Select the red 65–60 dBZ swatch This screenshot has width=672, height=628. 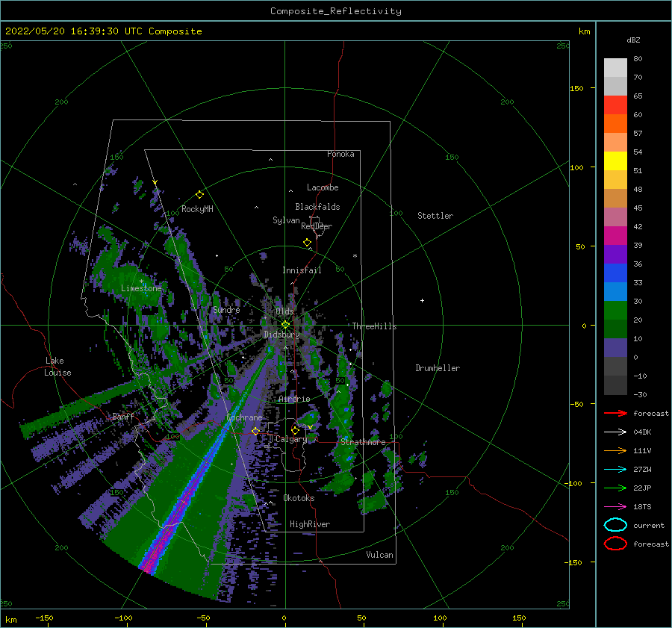click(x=615, y=105)
